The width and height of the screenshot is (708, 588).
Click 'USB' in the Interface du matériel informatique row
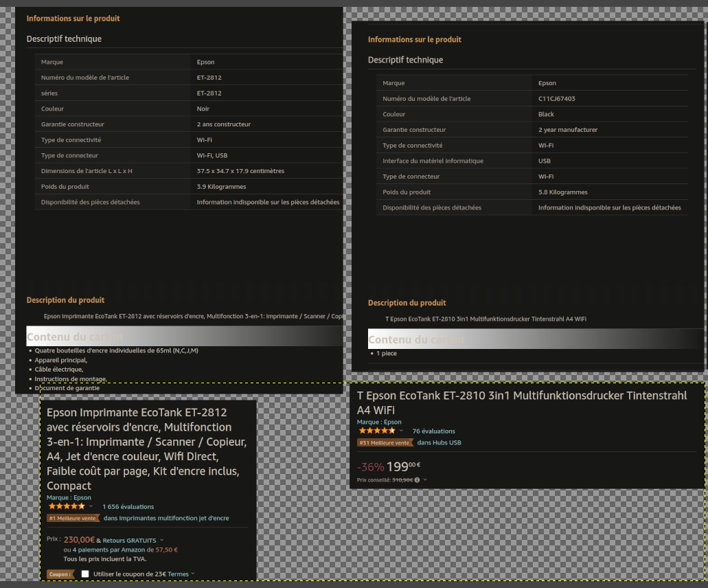coord(544,161)
